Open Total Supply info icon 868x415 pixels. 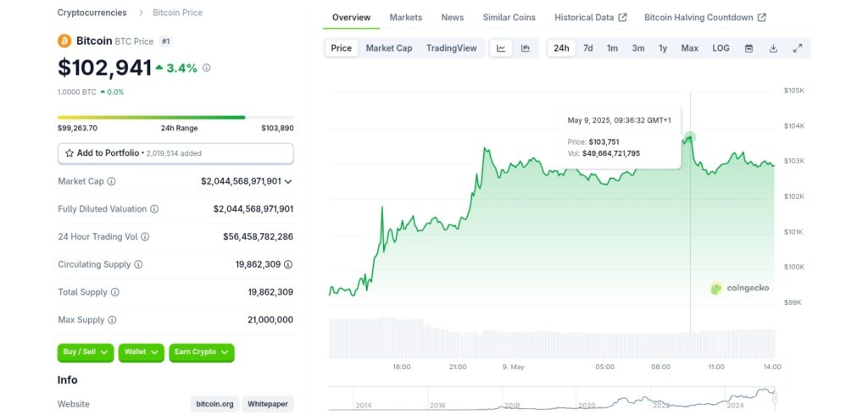coord(114,292)
